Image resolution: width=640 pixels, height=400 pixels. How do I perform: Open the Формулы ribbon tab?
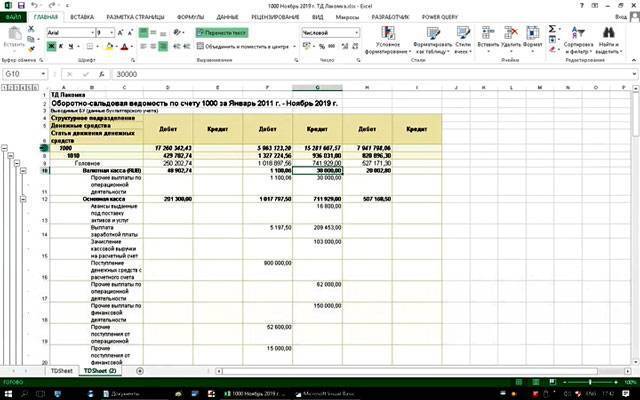coord(190,18)
